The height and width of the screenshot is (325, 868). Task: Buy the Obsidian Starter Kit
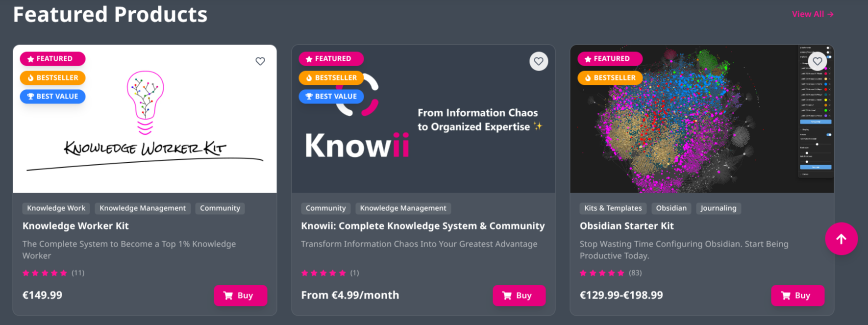tap(797, 296)
